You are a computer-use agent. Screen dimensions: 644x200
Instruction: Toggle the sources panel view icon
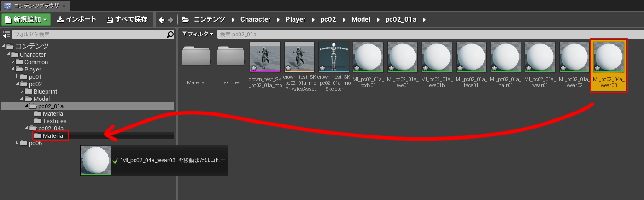click(x=6, y=35)
